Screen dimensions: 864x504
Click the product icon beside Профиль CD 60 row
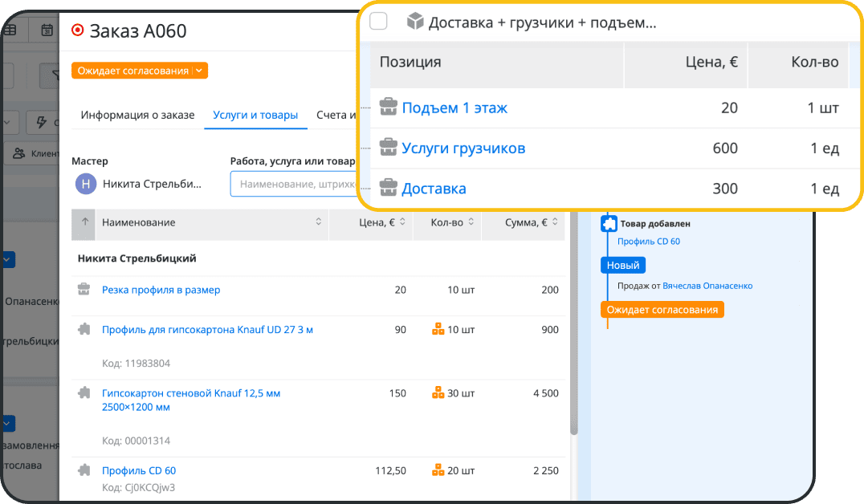click(83, 470)
